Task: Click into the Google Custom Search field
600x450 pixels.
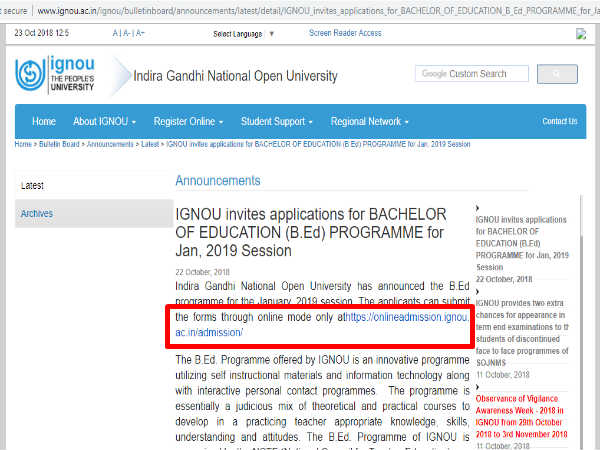Action: pyautogui.click(x=472, y=73)
